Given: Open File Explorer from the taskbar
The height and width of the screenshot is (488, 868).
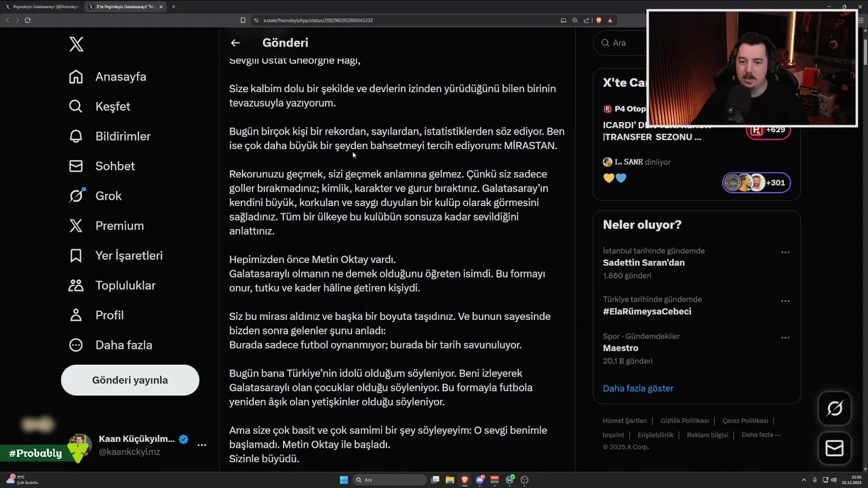Looking at the screenshot, I should [x=450, y=480].
